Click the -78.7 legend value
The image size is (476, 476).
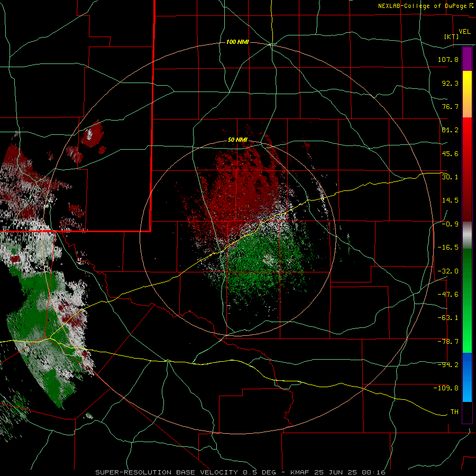pyautogui.click(x=448, y=342)
